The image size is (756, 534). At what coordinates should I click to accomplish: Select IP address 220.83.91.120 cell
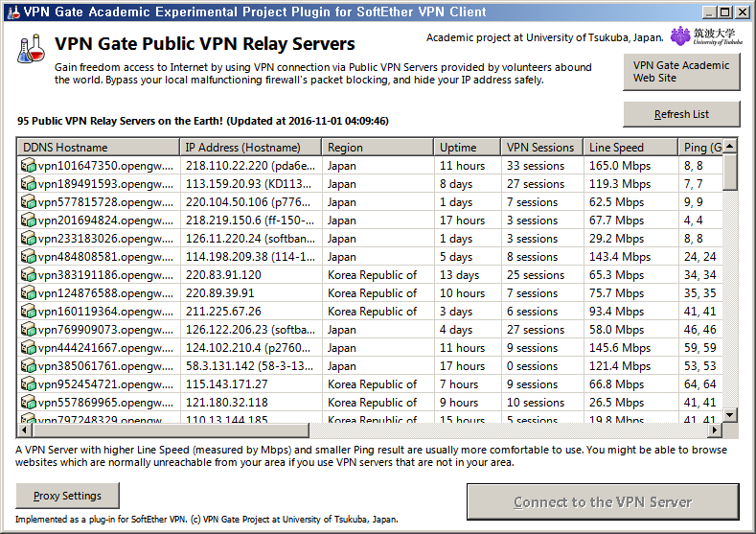pos(250,275)
